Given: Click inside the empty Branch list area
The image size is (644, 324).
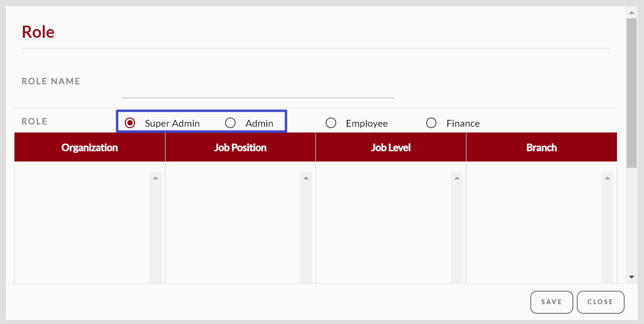Looking at the screenshot, I should coord(532,222).
